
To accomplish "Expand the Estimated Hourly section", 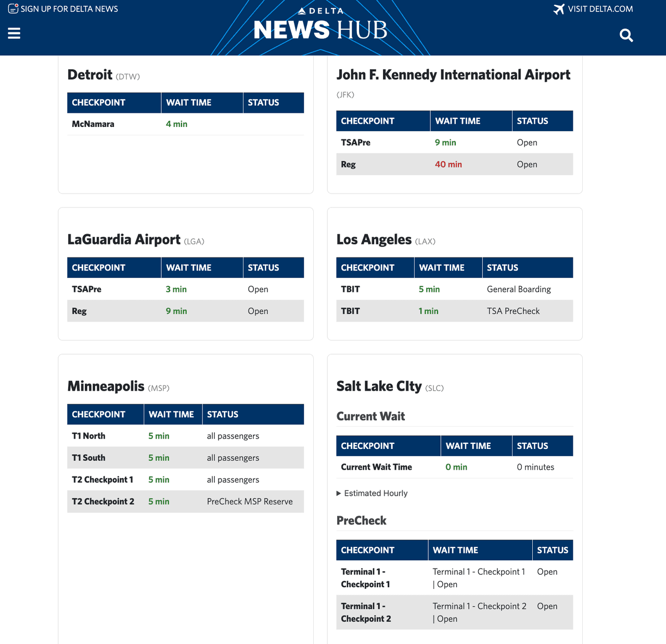I will (x=372, y=493).
